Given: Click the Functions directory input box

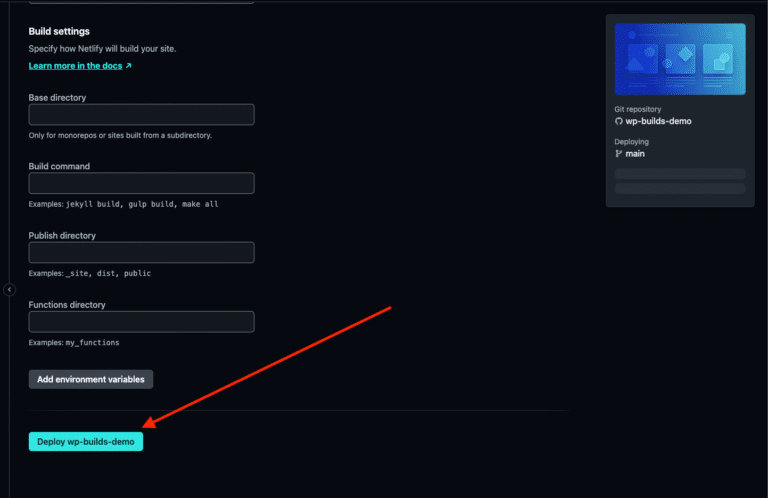Looking at the screenshot, I should tap(142, 322).
